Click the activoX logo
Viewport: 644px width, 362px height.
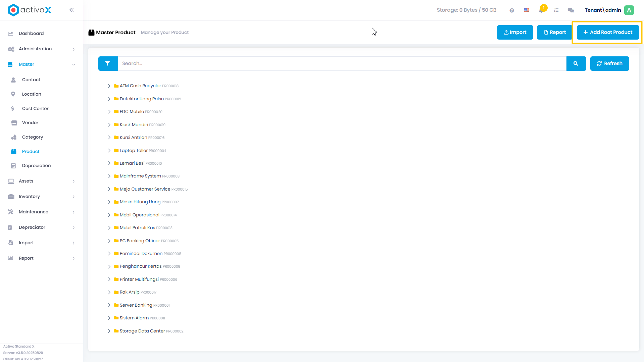(x=30, y=10)
